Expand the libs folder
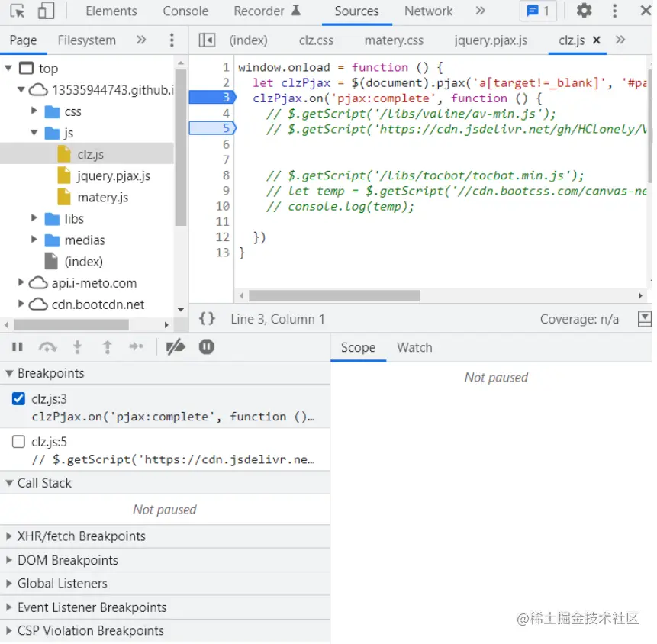This screenshot has width=657, height=644. pyautogui.click(x=34, y=218)
